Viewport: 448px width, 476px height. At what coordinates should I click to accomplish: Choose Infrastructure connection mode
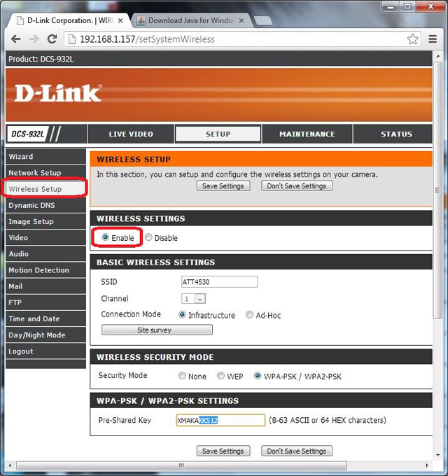(182, 314)
